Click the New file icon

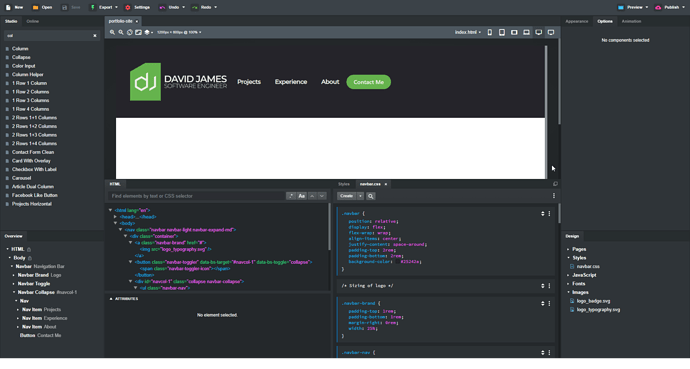[8, 7]
